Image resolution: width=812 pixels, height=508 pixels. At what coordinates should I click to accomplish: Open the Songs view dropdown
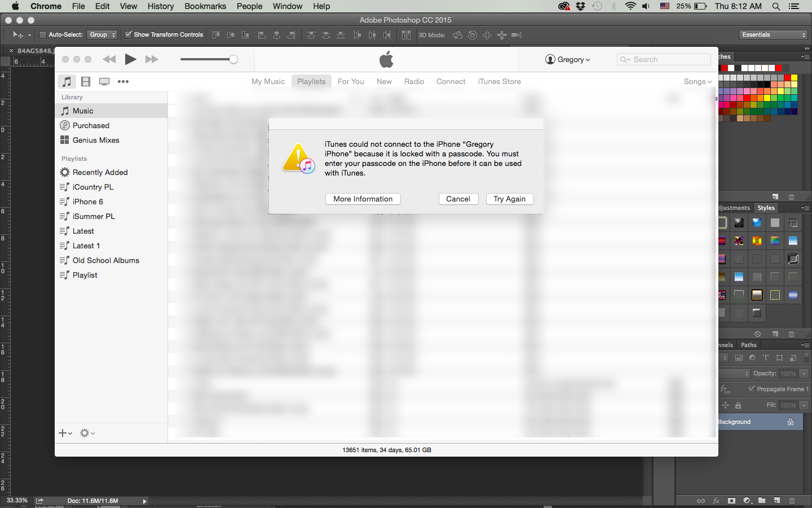pyautogui.click(x=698, y=81)
